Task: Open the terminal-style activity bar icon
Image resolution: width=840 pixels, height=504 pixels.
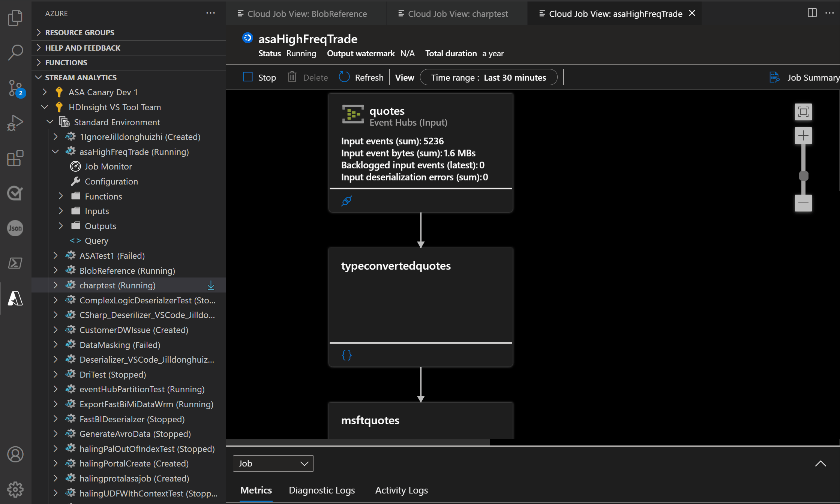Action: (15, 263)
